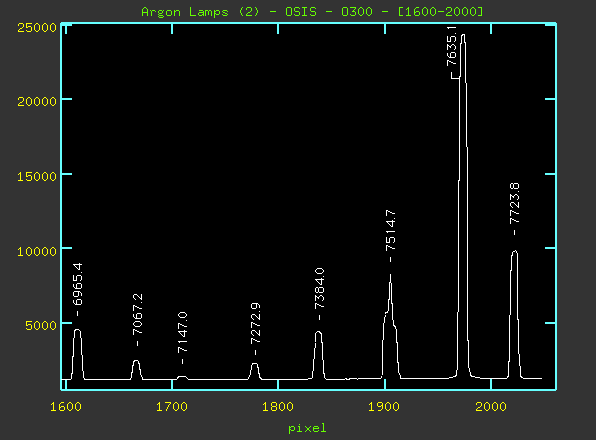Image resolution: width=596 pixels, height=440 pixels.
Task: Click the 1600 x-axis tick label
Action: pos(66,407)
